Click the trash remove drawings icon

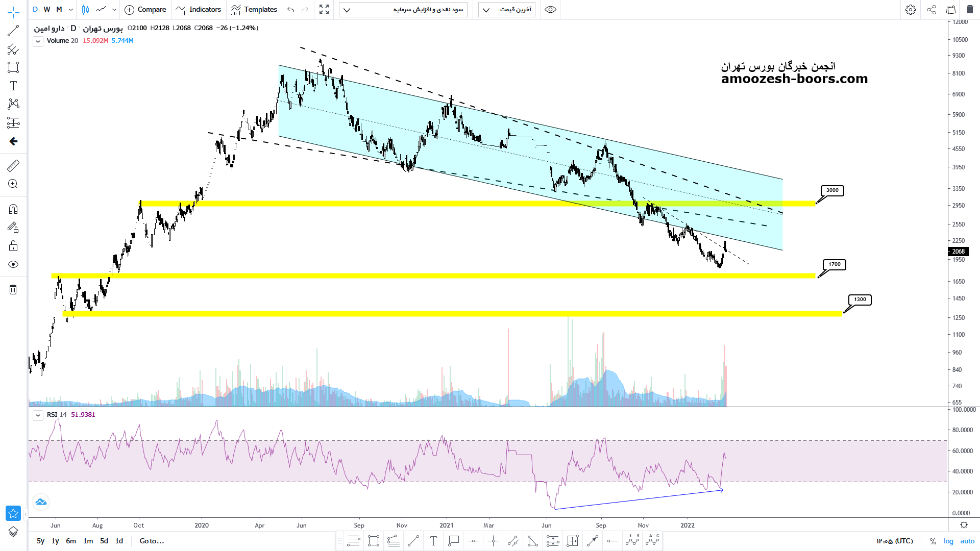pos(13,290)
